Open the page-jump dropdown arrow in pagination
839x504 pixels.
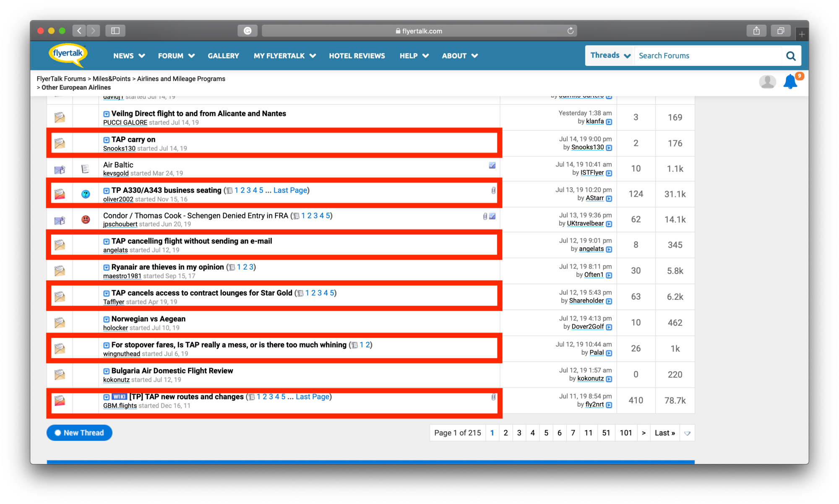687,433
